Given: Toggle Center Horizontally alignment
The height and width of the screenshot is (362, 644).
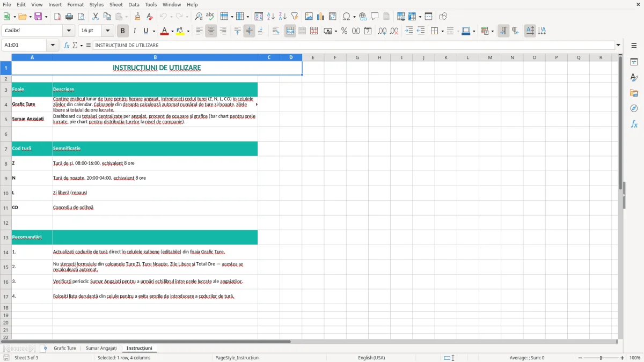Looking at the screenshot, I should 211,31.
